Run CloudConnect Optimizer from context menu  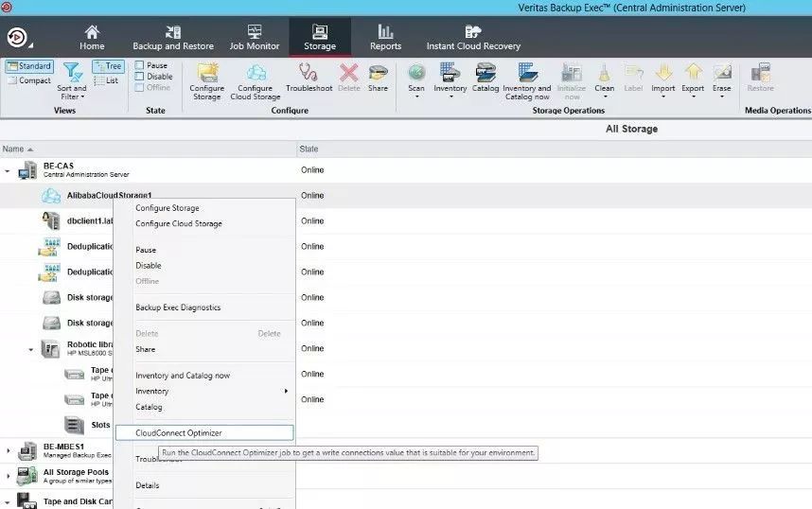(204, 433)
